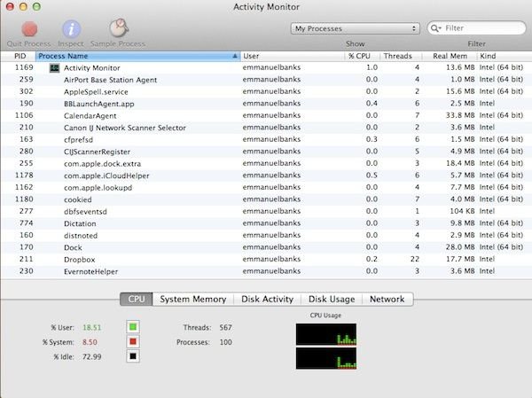Select the com.apple.iCloudHelper process
Screen dimensions: 532x398
[x=266, y=176]
